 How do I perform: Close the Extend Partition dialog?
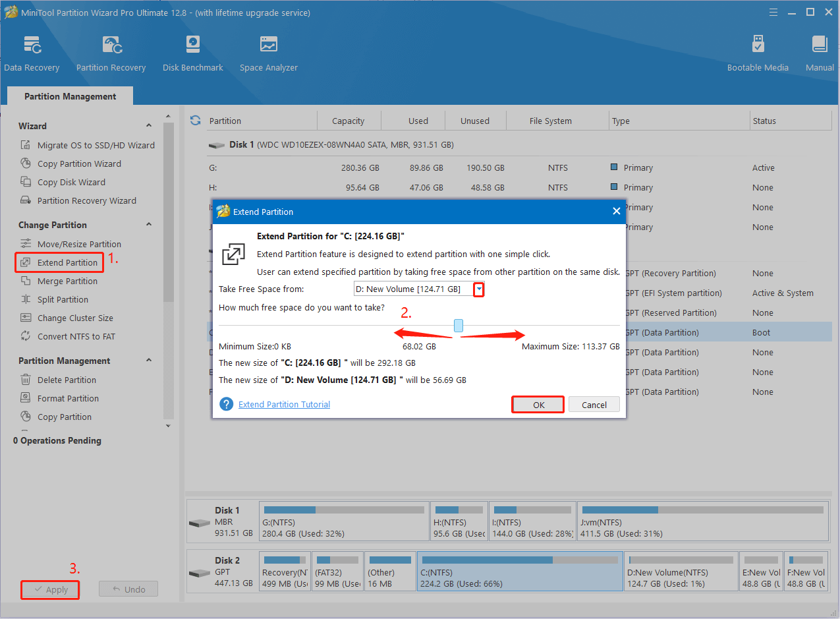[x=617, y=212]
